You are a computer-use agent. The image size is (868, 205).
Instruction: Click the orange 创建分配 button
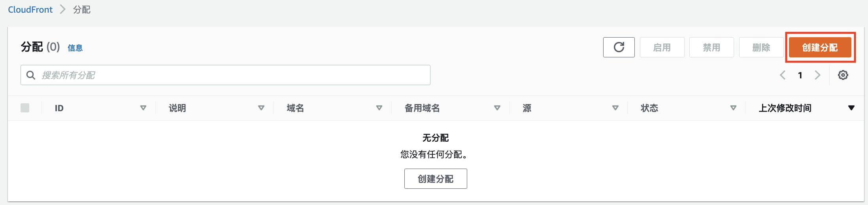[x=819, y=47]
